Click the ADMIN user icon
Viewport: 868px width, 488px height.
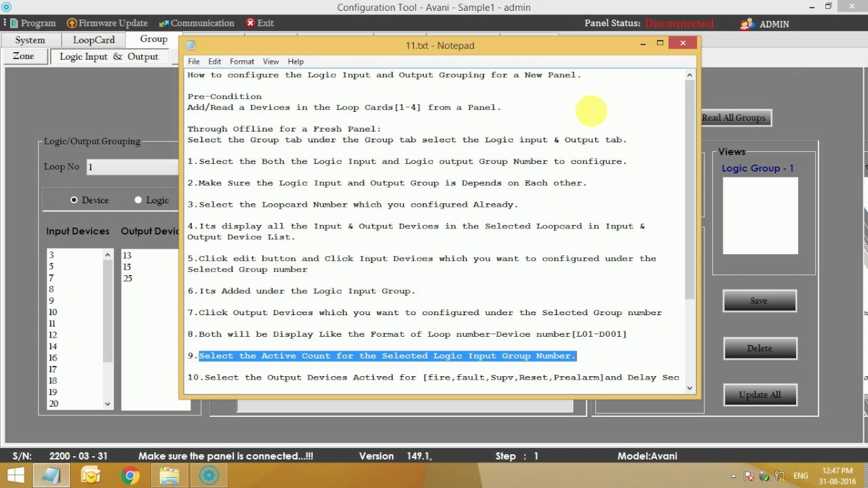point(747,24)
